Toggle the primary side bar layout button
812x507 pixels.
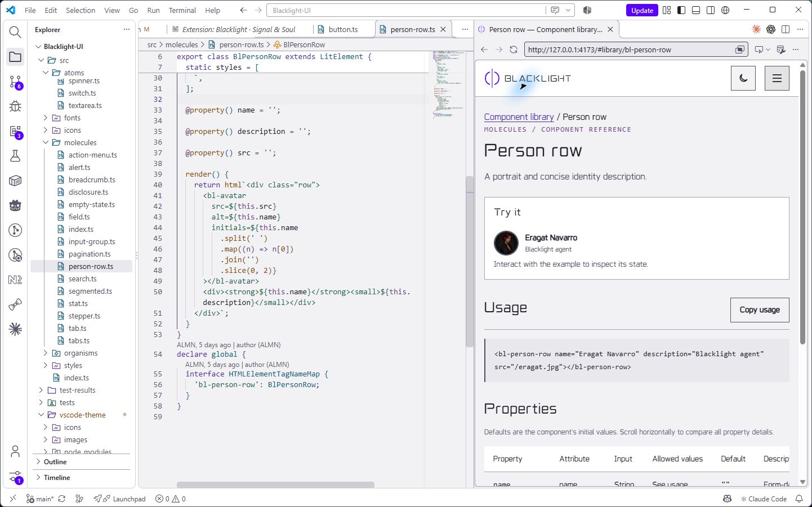(x=681, y=10)
